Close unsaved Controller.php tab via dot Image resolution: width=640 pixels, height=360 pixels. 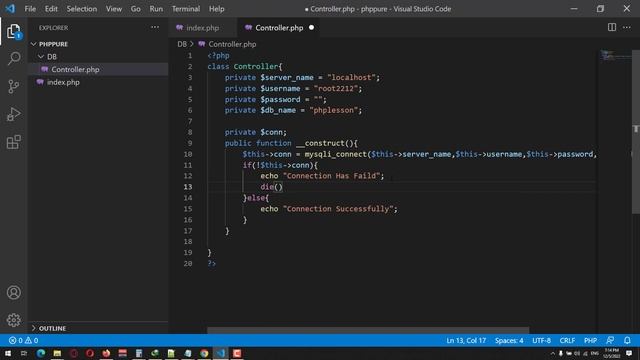click(x=311, y=28)
